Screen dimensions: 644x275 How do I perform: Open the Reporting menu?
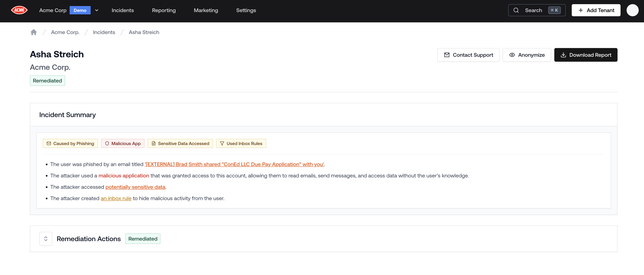pos(164,10)
